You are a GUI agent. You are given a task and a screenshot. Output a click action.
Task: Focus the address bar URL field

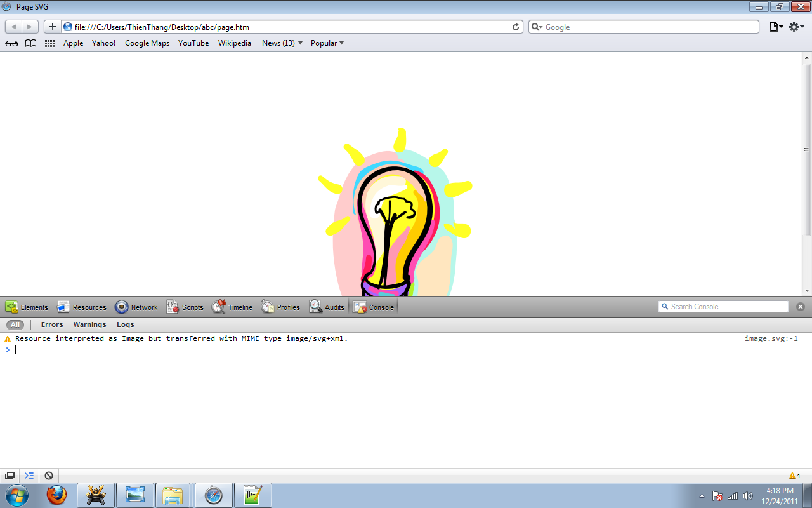coord(292,27)
